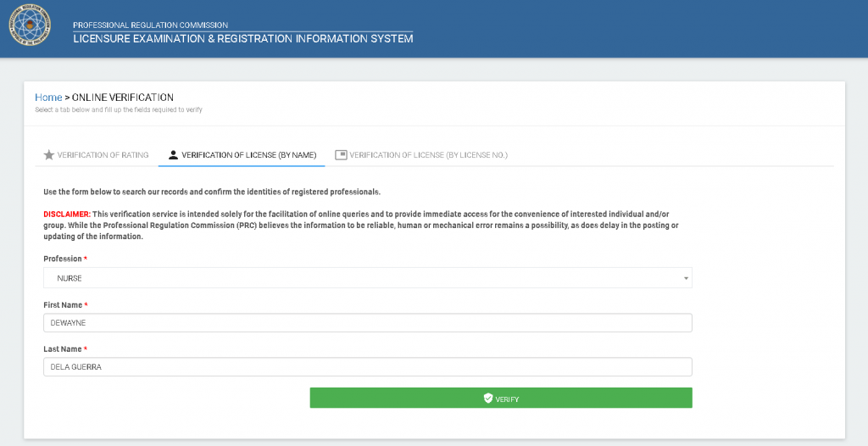Click the Last Name field label
868x446 pixels.
pyautogui.click(x=63, y=349)
